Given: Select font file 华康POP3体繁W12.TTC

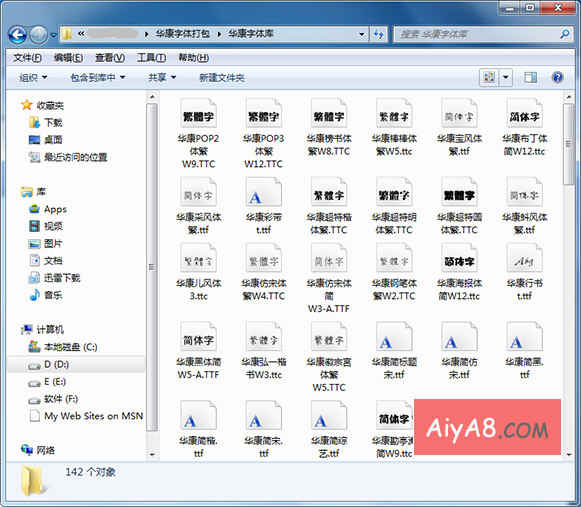Looking at the screenshot, I should point(263,134).
